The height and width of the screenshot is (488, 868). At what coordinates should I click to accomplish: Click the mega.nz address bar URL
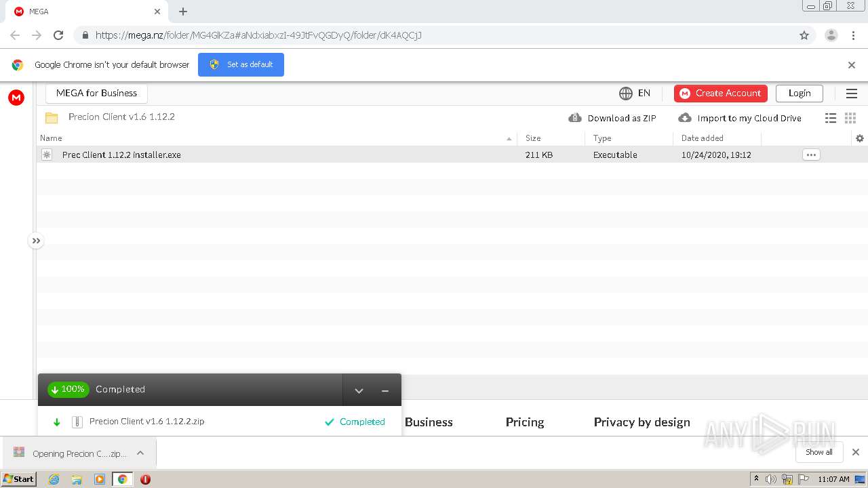click(258, 35)
